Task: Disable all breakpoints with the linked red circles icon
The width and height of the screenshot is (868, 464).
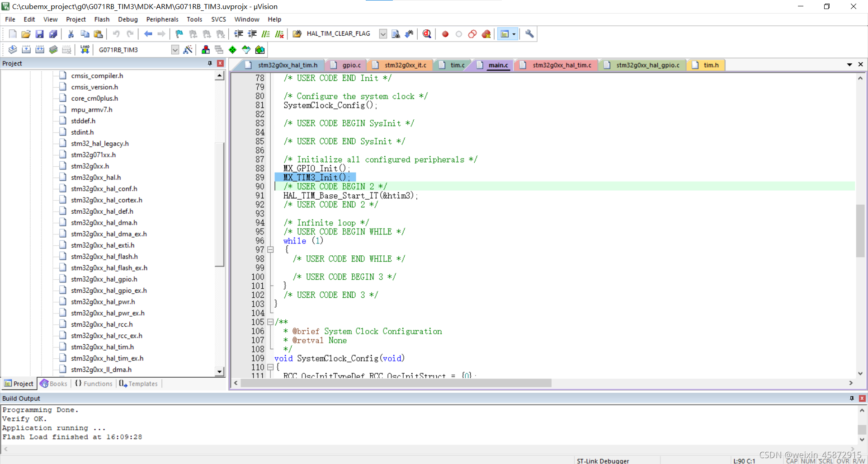Action: [472, 34]
